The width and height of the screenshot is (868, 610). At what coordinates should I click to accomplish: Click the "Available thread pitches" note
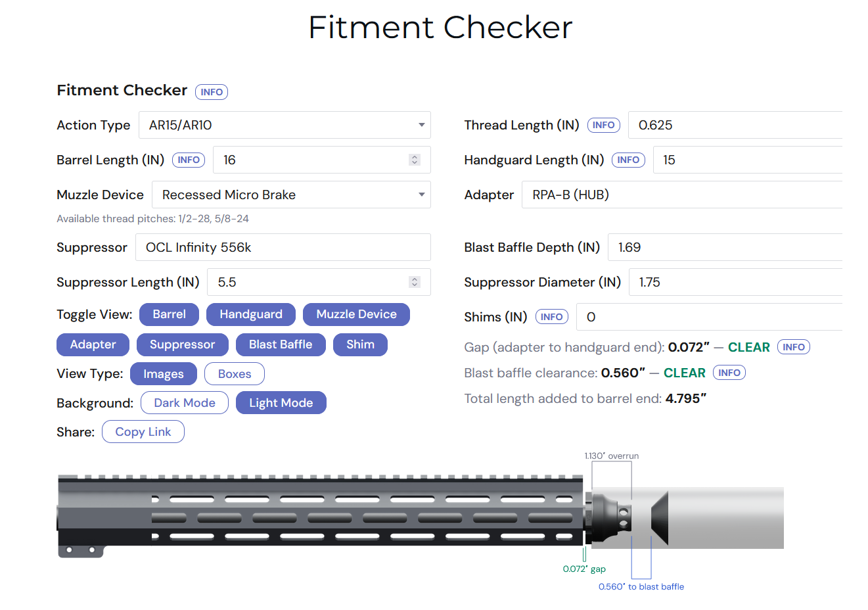pyautogui.click(x=152, y=219)
